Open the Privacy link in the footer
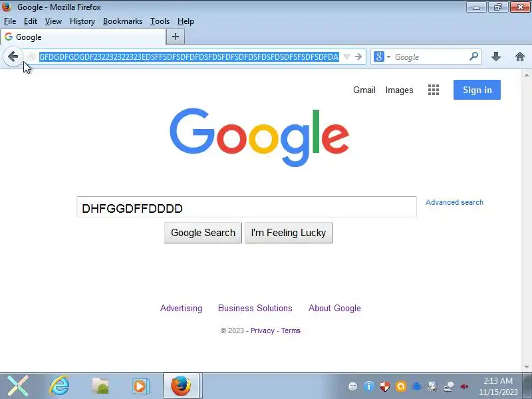Image resolution: width=532 pixels, height=399 pixels. [262, 331]
